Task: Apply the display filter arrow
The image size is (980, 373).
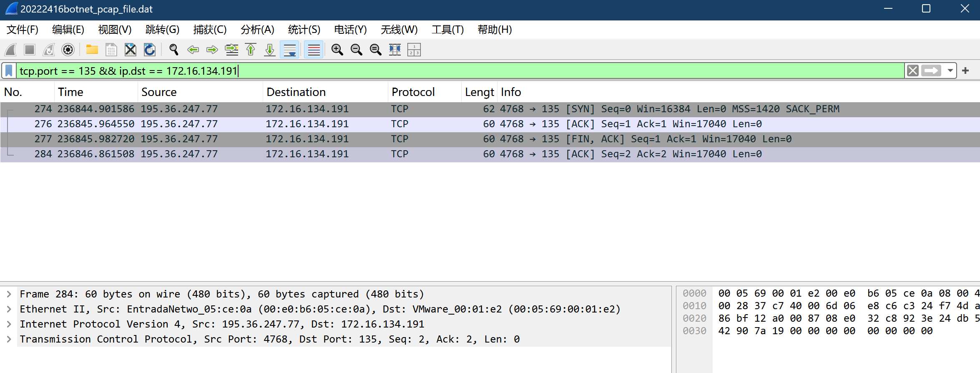Action: [x=931, y=71]
